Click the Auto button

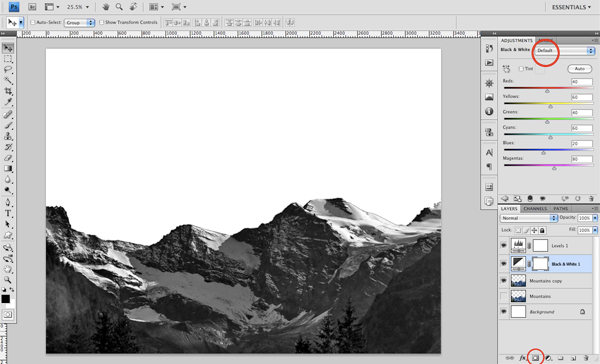coord(579,69)
